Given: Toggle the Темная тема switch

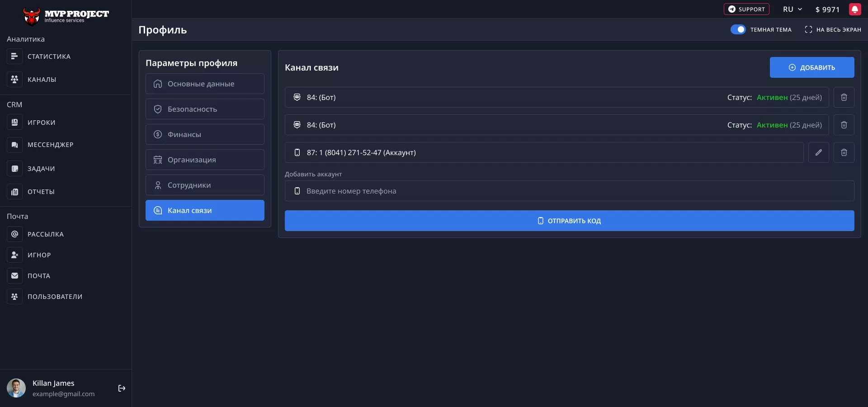Looking at the screenshot, I should coord(738,30).
